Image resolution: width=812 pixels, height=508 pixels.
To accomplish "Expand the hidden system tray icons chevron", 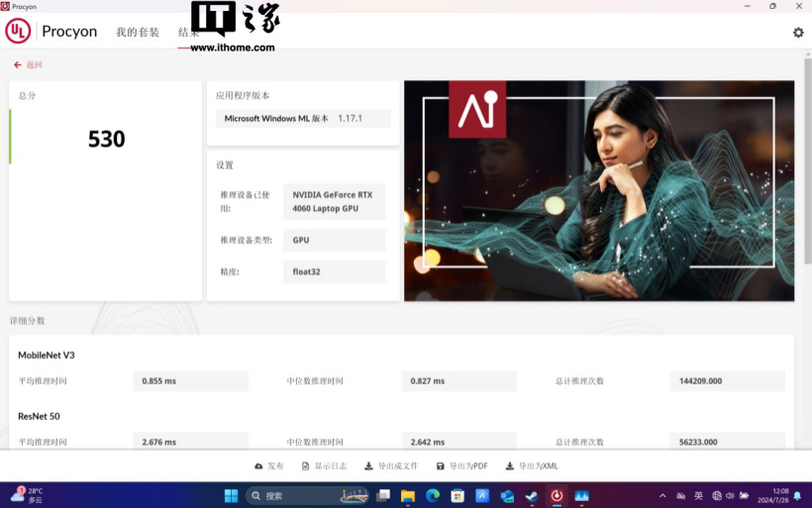I will click(x=662, y=495).
